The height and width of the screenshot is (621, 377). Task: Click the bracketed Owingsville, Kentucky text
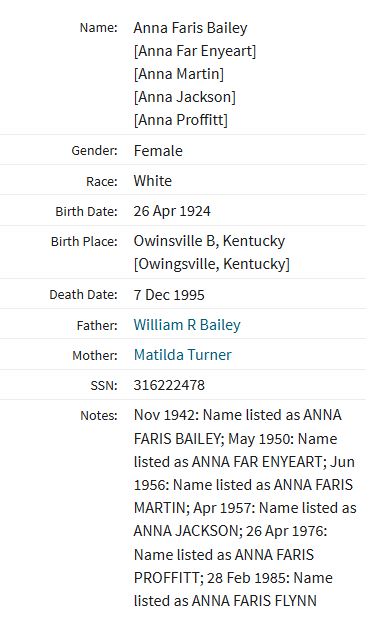tap(211, 264)
